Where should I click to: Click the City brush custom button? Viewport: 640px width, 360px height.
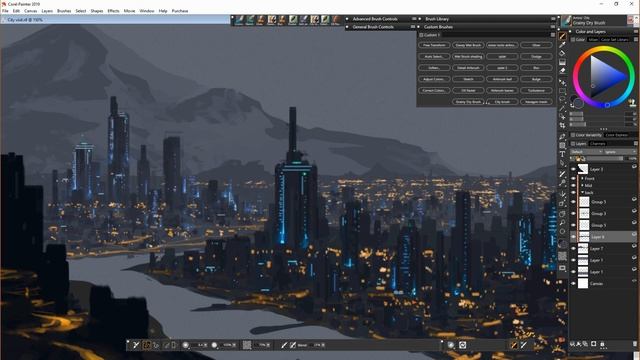point(502,102)
